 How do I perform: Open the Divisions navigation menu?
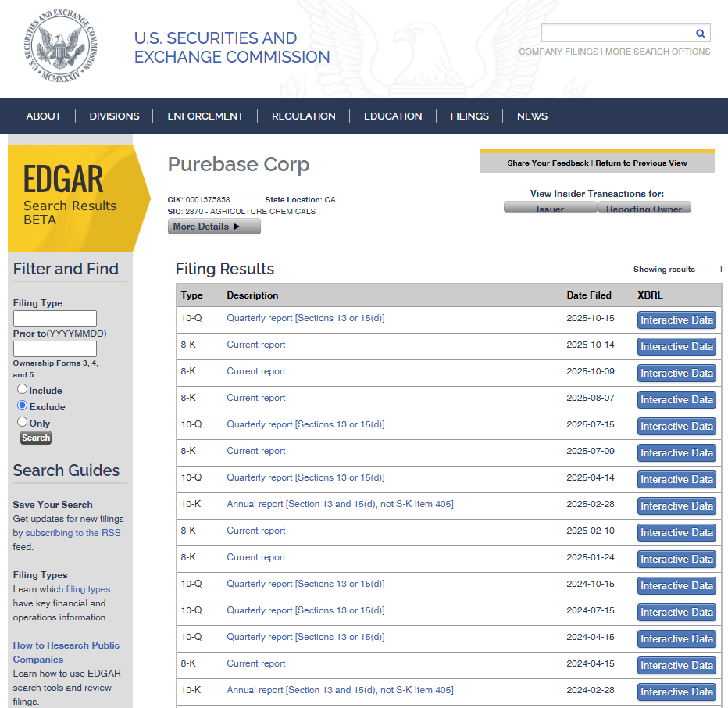pyautogui.click(x=114, y=116)
